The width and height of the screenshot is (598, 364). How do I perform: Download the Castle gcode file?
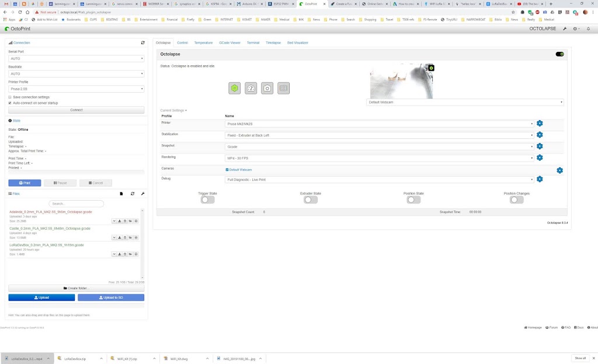(119, 237)
